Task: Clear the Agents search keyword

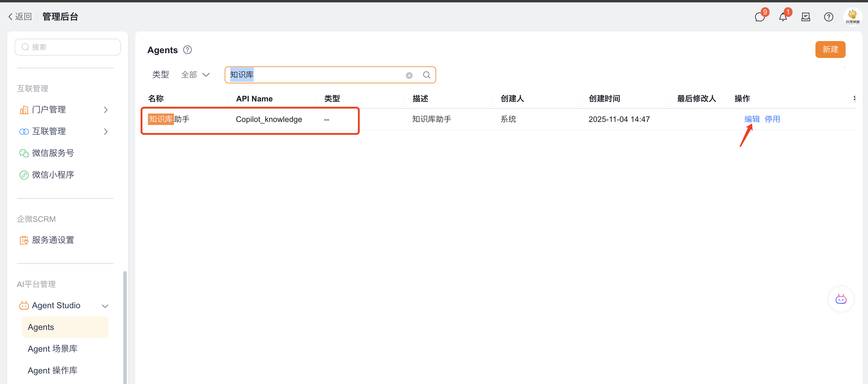Action: 409,75
